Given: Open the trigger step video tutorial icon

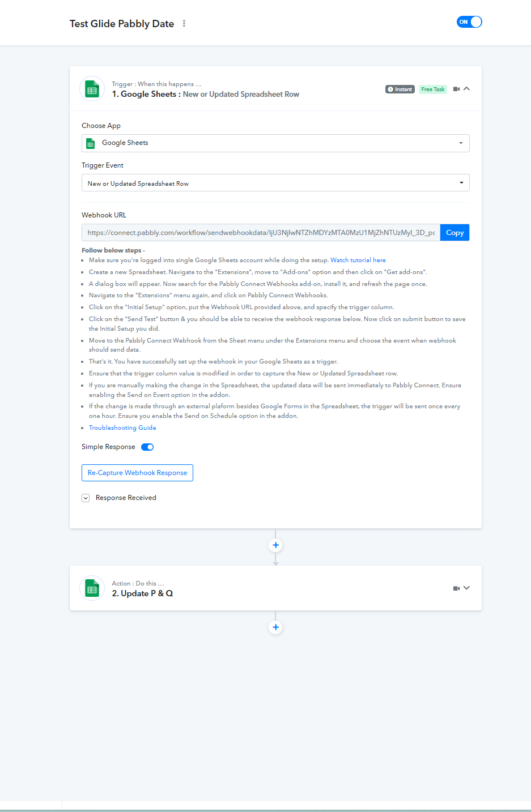Looking at the screenshot, I should [456, 89].
